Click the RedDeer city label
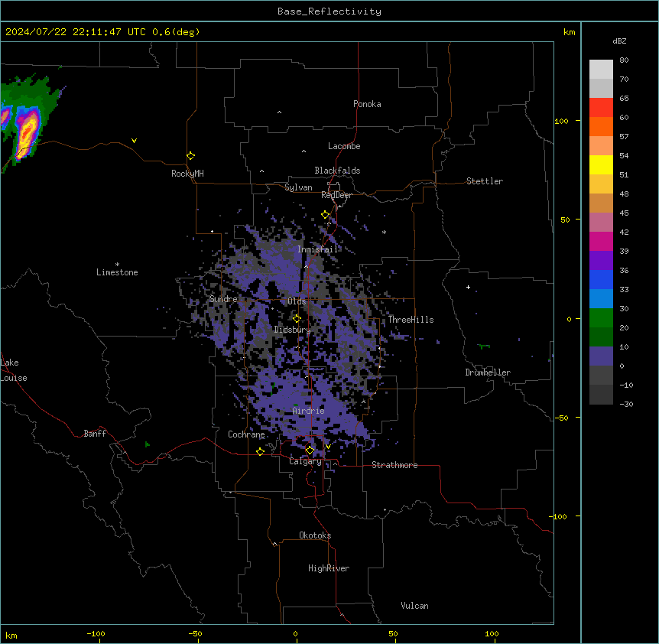 336,195
